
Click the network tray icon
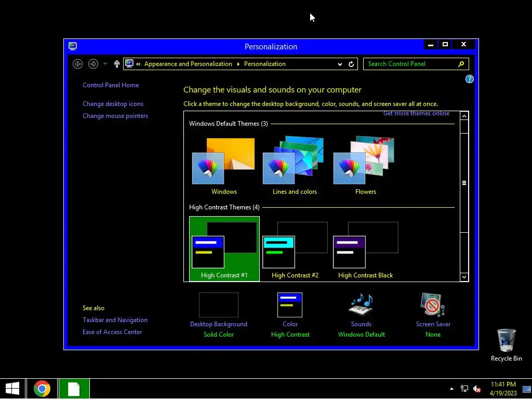[x=464, y=389]
